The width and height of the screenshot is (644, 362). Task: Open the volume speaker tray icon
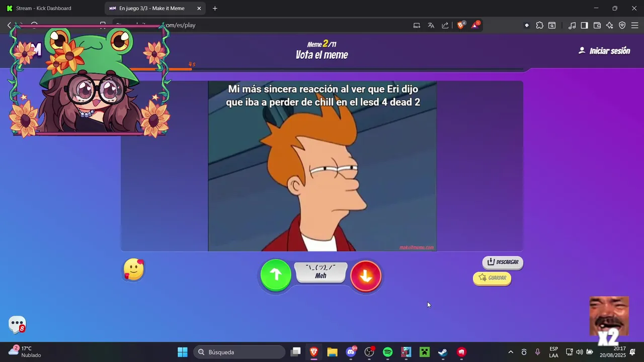tap(580, 352)
